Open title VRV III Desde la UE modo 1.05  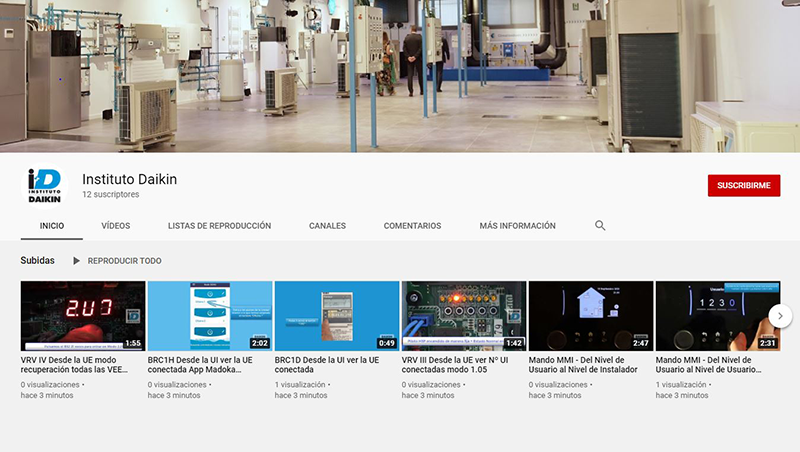tap(455, 365)
